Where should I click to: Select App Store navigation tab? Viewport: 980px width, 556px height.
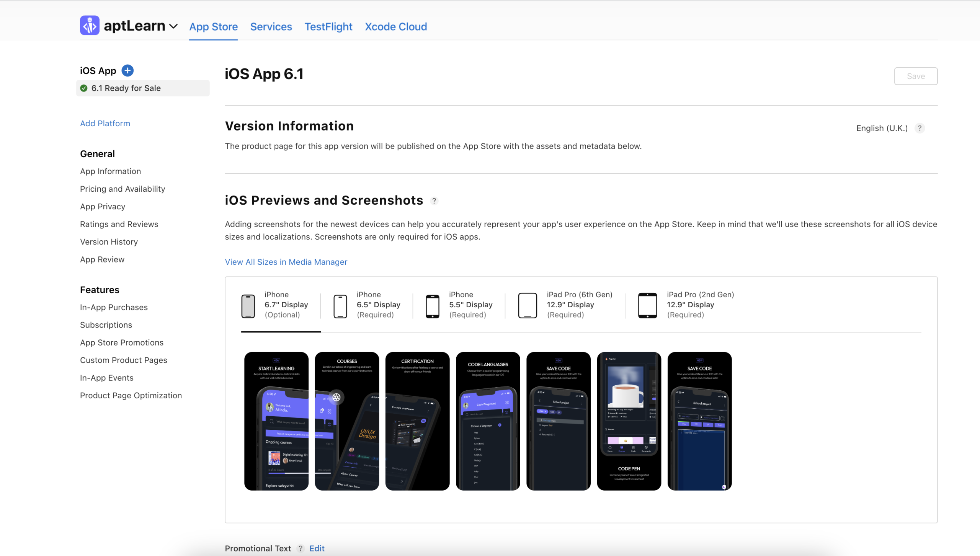[x=213, y=26]
